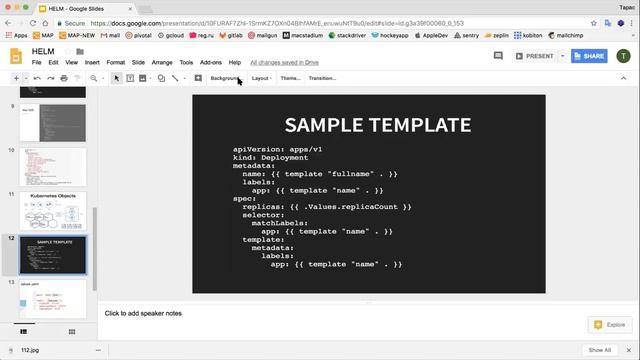This screenshot has height=360, width=640.
Task: Click the Google Slides home logo
Action: pos(16,56)
